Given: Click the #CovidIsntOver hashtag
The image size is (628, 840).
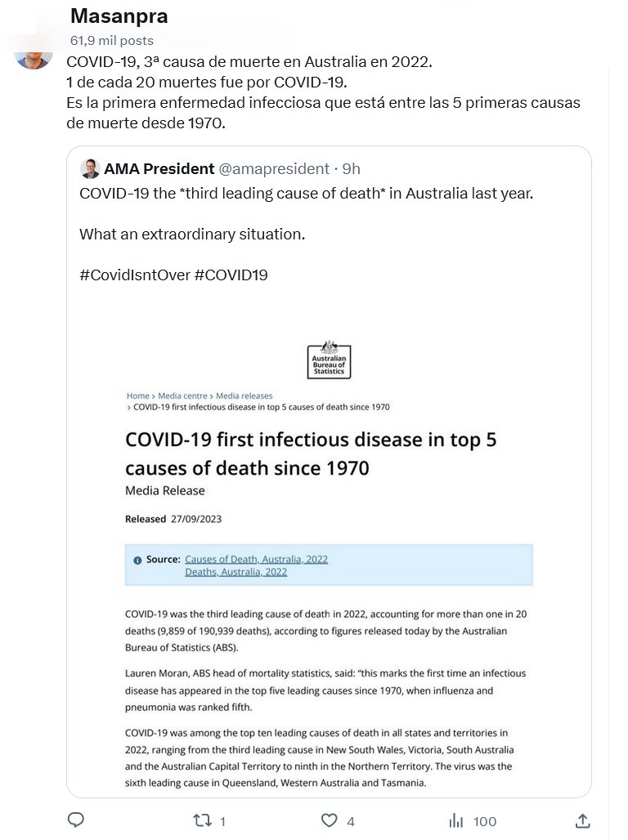Looking at the screenshot, I should coord(134,275).
